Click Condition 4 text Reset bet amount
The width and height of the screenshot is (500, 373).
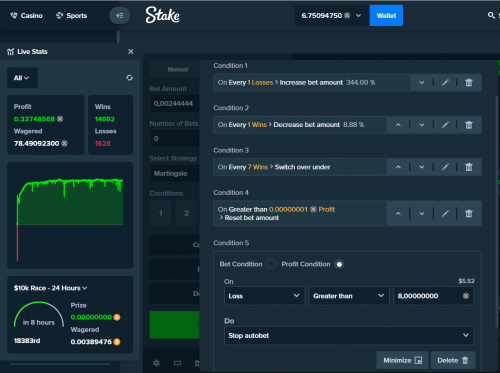pyautogui.click(x=252, y=218)
